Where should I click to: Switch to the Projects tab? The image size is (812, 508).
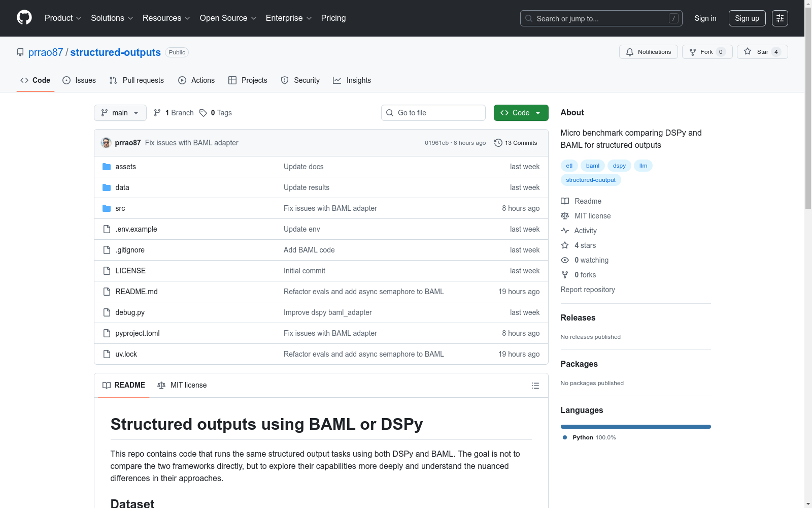(248, 80)
